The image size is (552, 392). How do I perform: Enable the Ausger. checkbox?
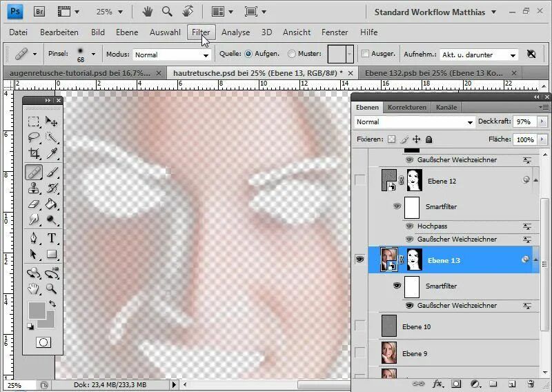366,54
